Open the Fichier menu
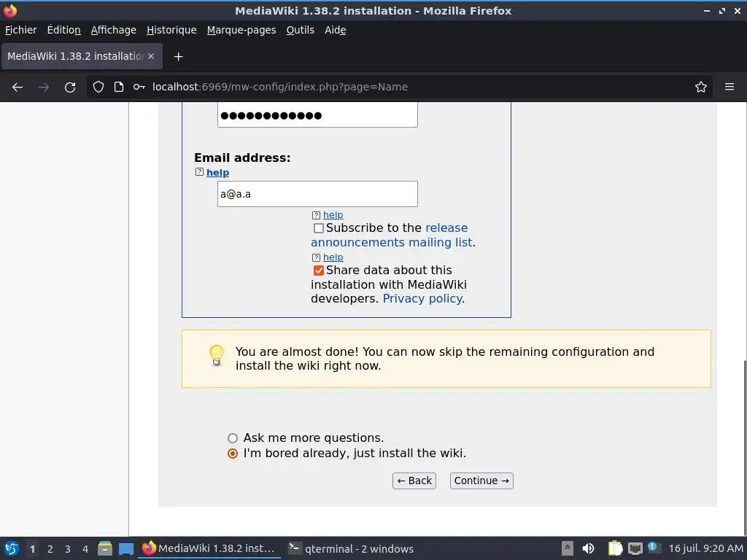 tap(20, 30)
